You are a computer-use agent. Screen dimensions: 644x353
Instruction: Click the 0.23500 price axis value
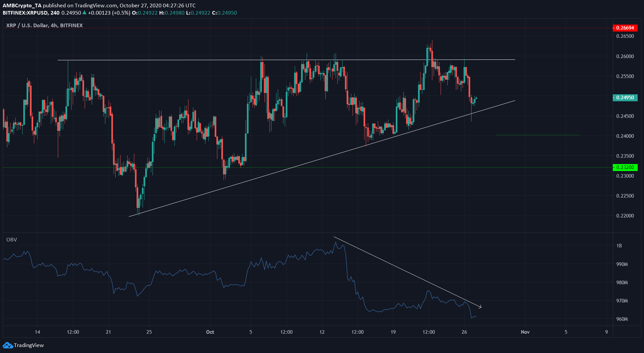pos(625,156)
